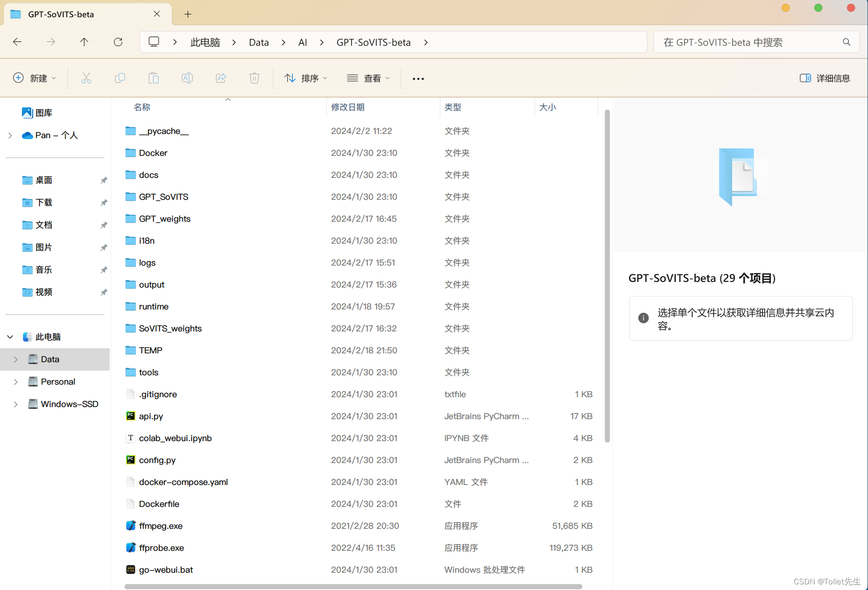Click the Rename icon in toolbar

click(187, 78)
